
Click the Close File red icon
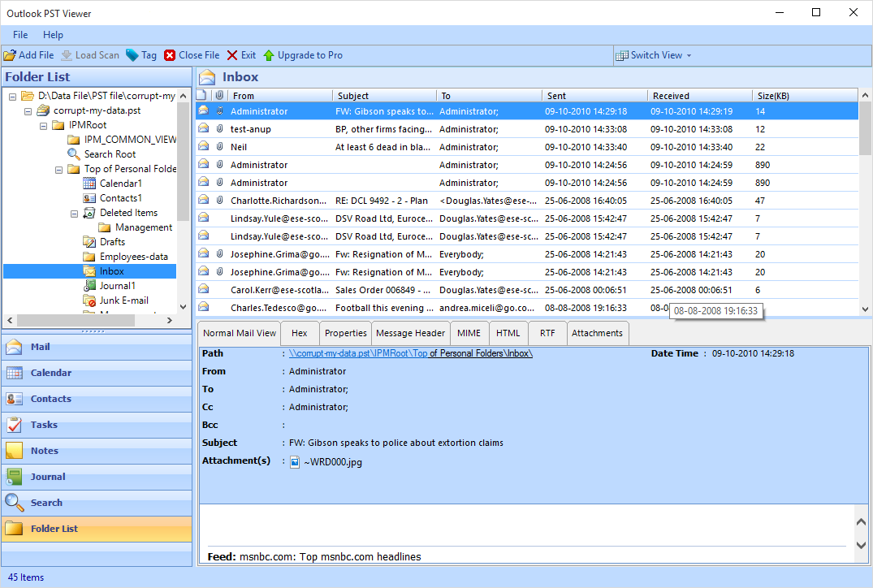tap(170, 56)
